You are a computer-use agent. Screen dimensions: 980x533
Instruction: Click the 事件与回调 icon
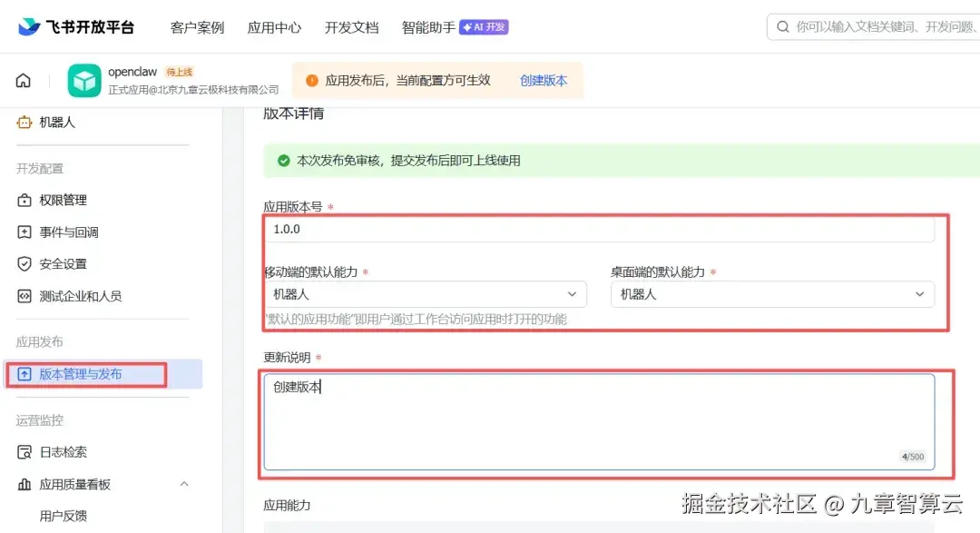[24, 232]
